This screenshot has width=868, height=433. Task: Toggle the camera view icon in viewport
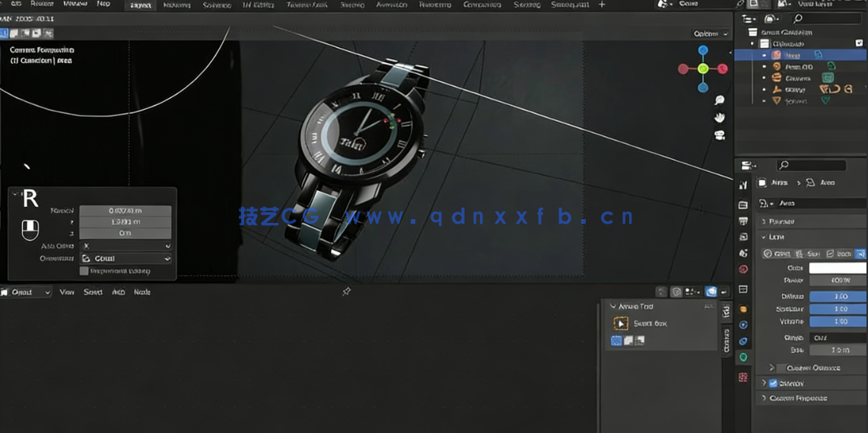(720, 135)
